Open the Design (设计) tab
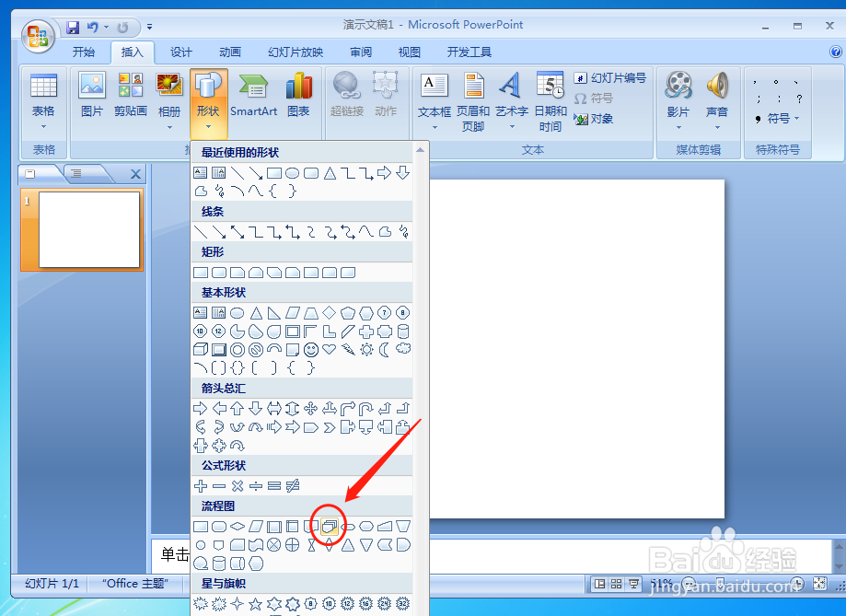The width and height of the screenshot is (846, 616). click(180, 52)
